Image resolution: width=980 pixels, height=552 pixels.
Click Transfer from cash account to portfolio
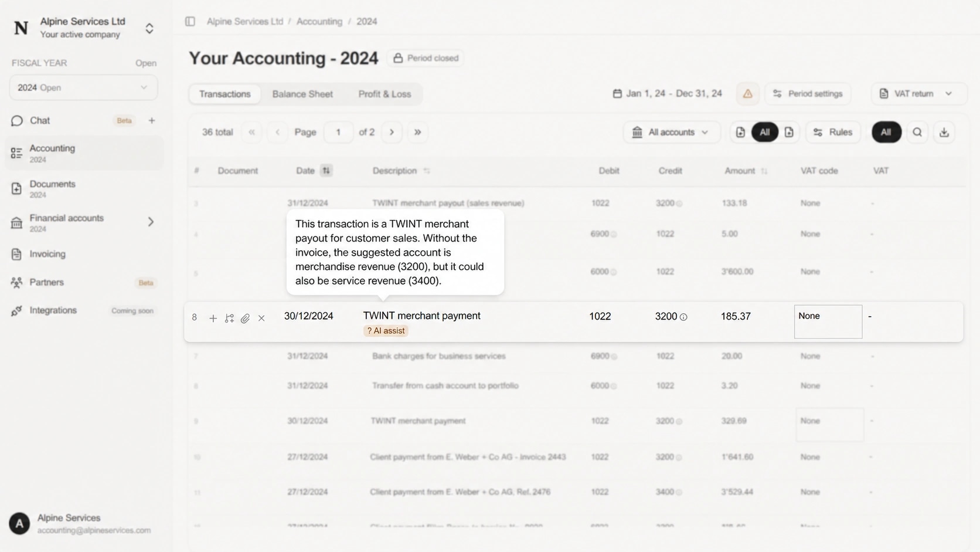pos(445,386)
